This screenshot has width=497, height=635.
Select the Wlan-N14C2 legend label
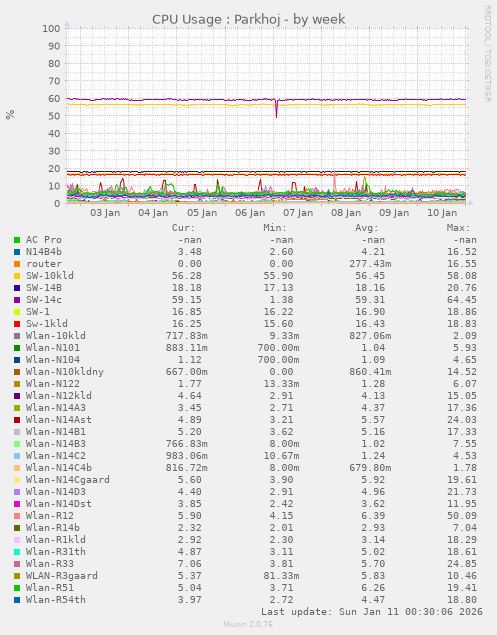coord(56,456)
